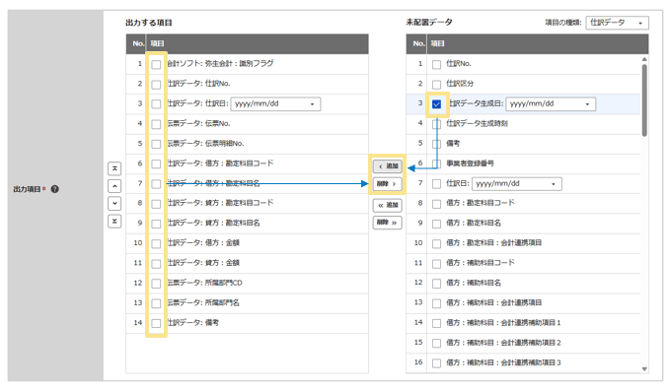Screen dimensions: 670x390
Task: Click the 出力項目 field label
Action: click(x=27, y=189)
